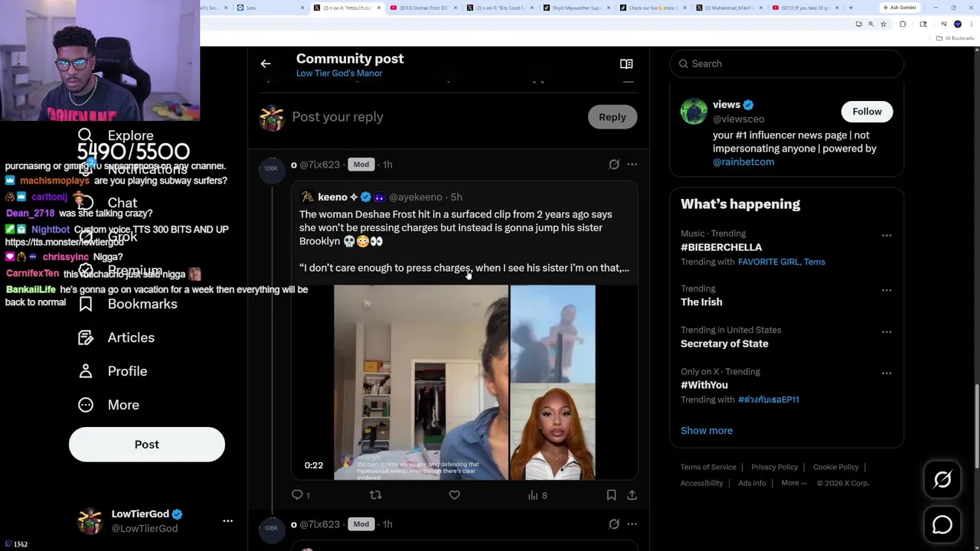Click the Search box
The height and width of the screenshot is (551, 980).
click(x=787, y=64)
